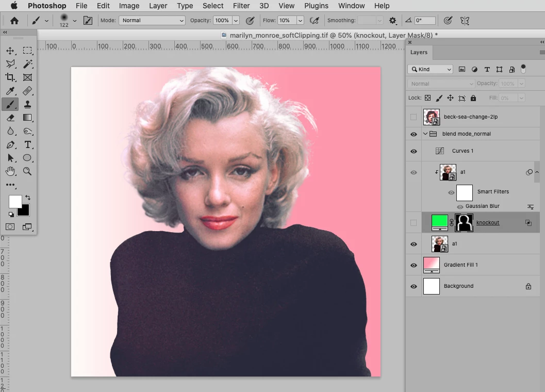545x392 pixels.
Task: Collapse the blend mode_normal group
Action: [425, 134]
